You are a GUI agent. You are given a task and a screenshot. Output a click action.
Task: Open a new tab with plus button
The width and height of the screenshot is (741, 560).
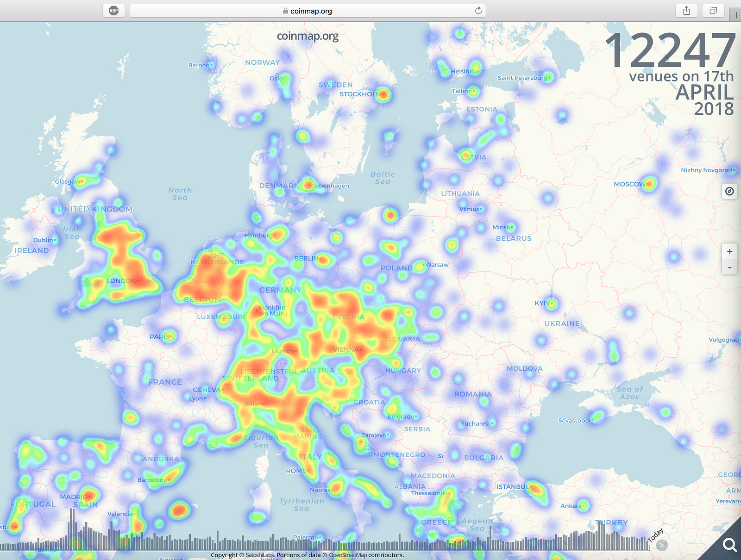pos(735,15)
